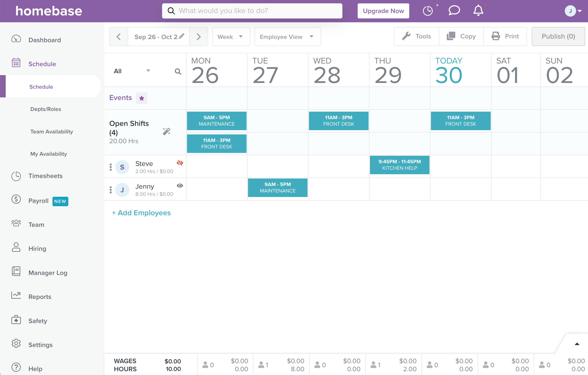Viewport: 588px width, 375px height.
Task: Expand the All departments filter
Action: tap(132, 71)
